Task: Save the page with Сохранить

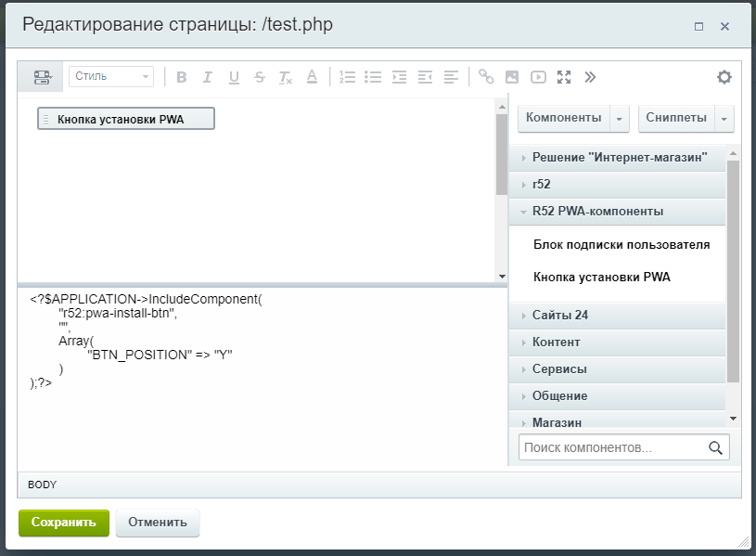Action: 63,523
